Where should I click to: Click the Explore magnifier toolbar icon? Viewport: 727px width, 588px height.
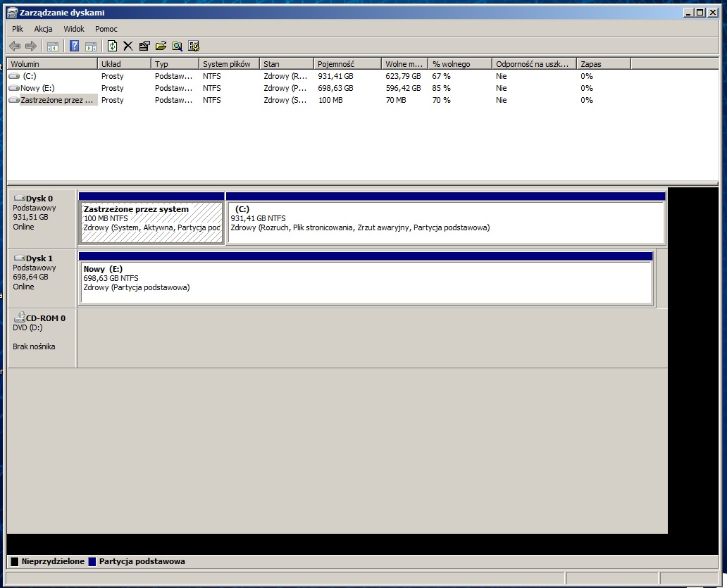pos(177,46)
